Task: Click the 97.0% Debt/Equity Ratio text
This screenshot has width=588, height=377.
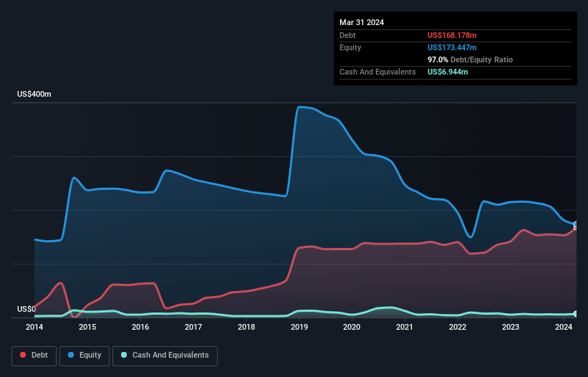Action: [471, 59]
